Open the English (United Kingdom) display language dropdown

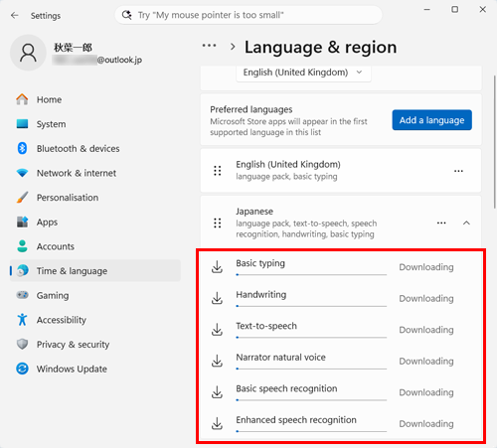click(x=303, y=73)
